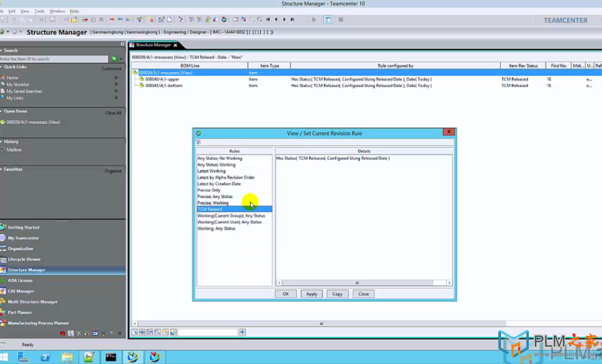This screenshot has width=602, height=364.
Task: Click Close All in Open Items
Action: click(113, 113)
